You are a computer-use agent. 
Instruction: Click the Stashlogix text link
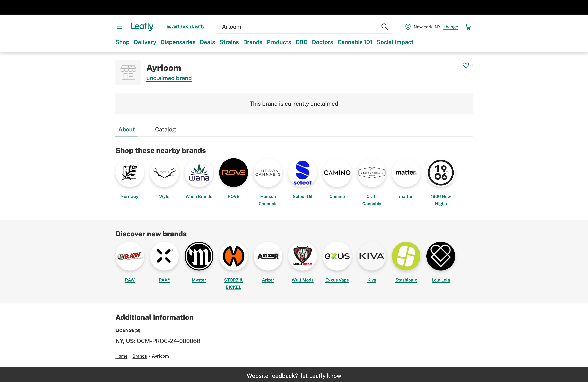pos(406,280)
